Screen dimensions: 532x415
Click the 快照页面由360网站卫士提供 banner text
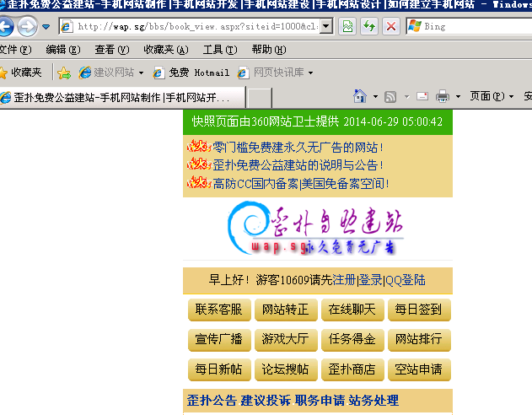pyautogui.click(x=317, y=121)
